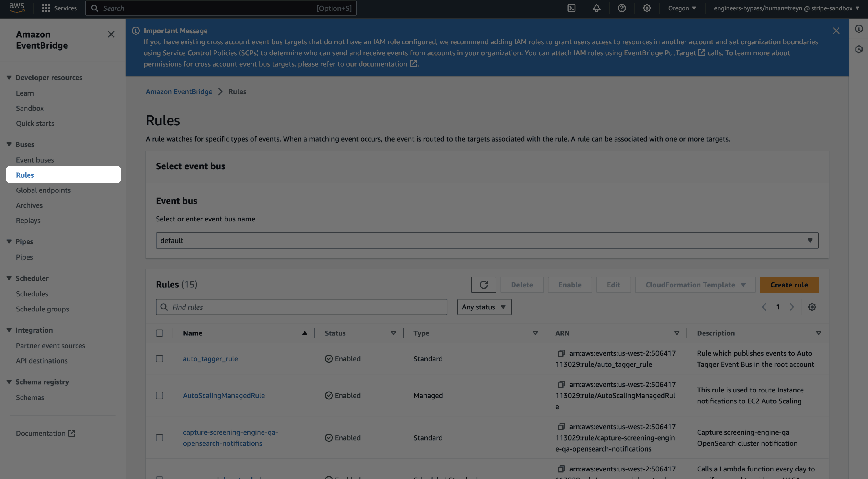Click the settings gear icon on rules table

pos(812,307)
